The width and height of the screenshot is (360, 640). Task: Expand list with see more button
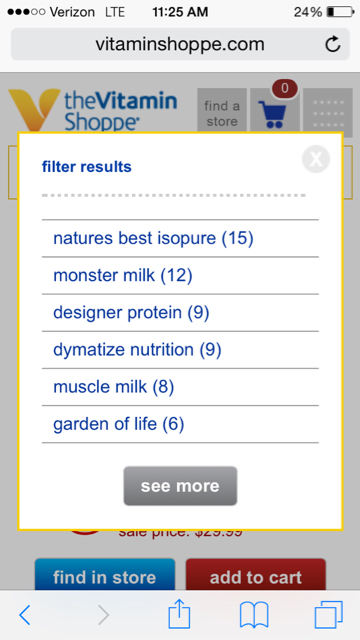[x=180, y=486]
